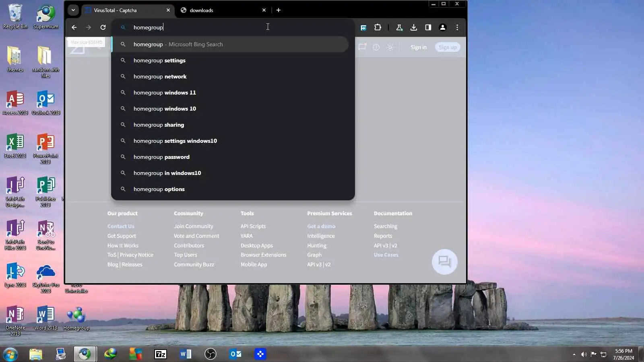Open the browser Downloads tray icon
Viewport: 644px width, 362px height.
[x=413, y=27]
